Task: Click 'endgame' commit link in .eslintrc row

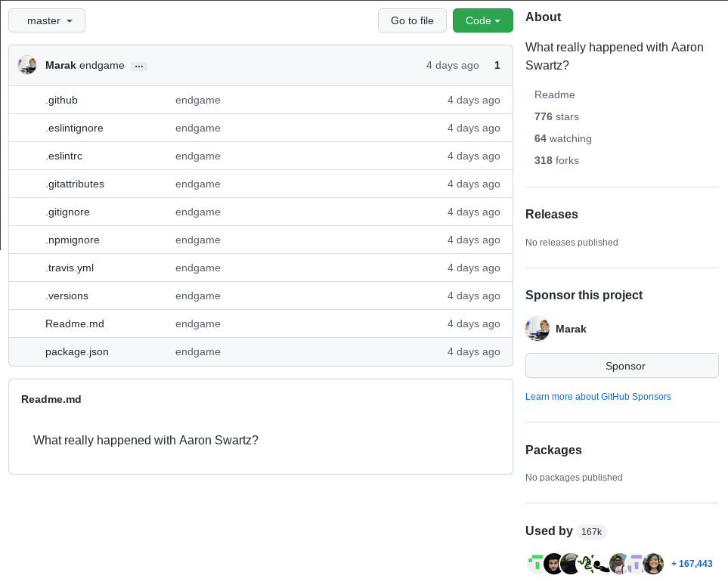Action: 198,156
